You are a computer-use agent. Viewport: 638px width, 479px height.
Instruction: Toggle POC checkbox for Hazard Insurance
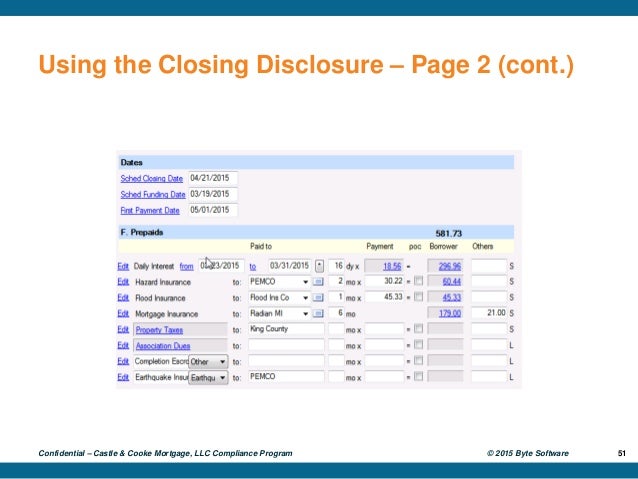418,280
